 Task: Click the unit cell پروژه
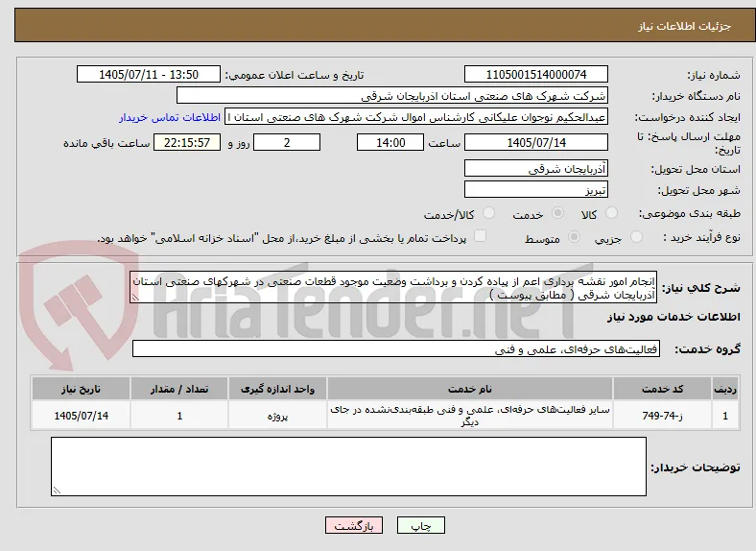pos(277,416)
